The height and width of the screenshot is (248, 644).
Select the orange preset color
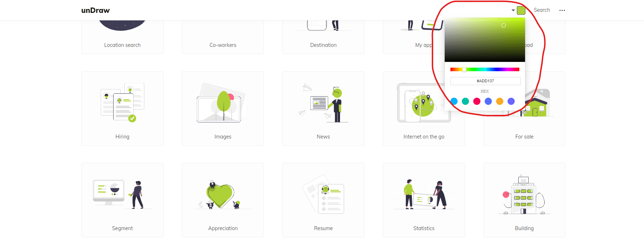point(500,101)
